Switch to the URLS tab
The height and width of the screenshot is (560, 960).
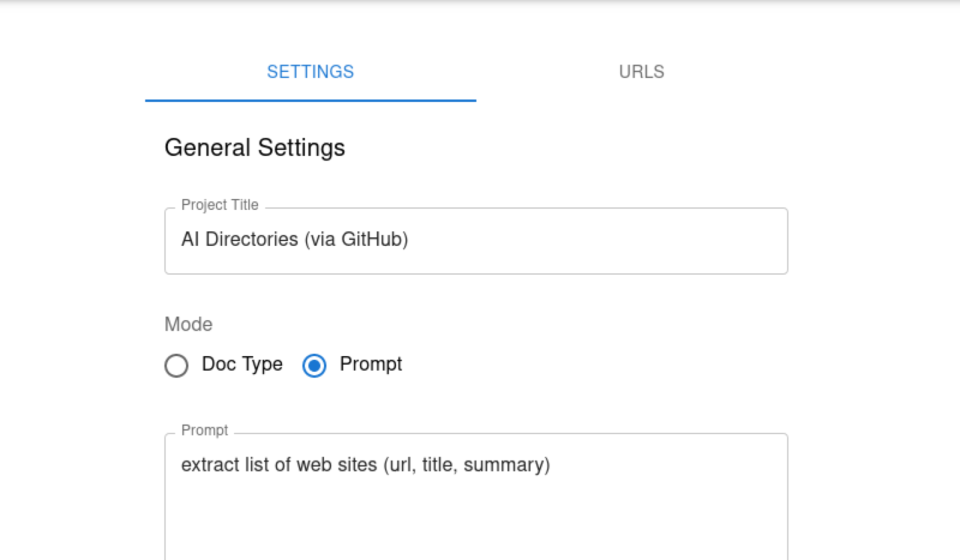pyautogui.click(x=641, y=72)
